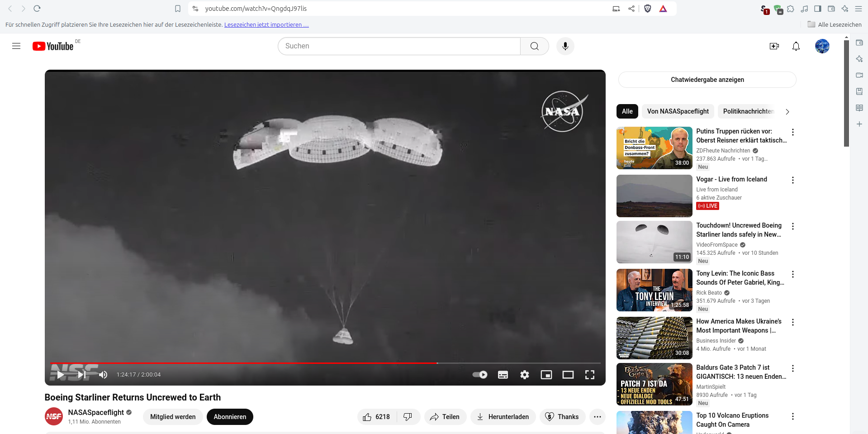Open the Vogar Live from Iceland thumbnail
The image size is (868, 434).
click(655, 196)
